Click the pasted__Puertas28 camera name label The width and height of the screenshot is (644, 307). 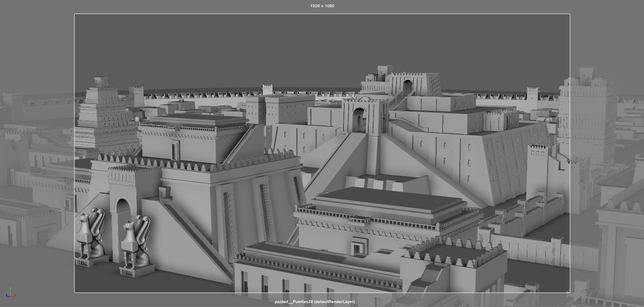[315, 302]
